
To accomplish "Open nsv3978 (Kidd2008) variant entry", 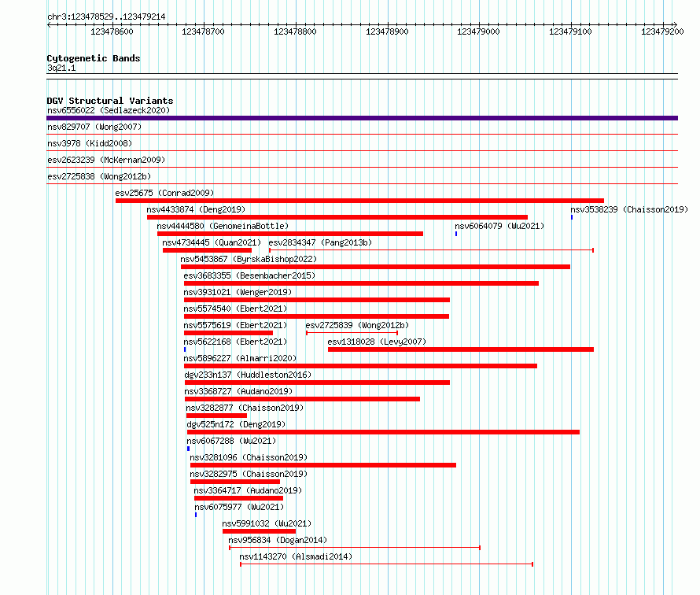I will [x=90, y=143].
